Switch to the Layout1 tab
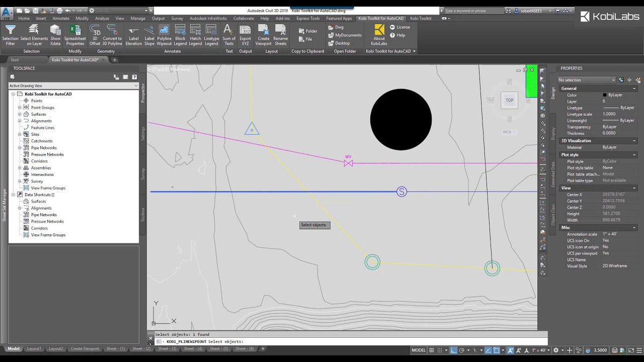Viewport: 644px width, 362px height. 34,349
